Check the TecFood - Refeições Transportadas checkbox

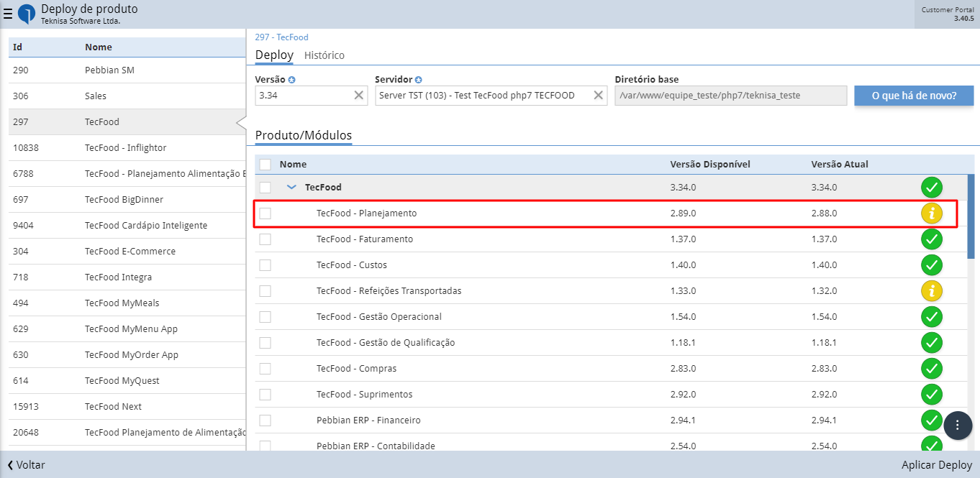pyautogui.click(x=265, y=291)
